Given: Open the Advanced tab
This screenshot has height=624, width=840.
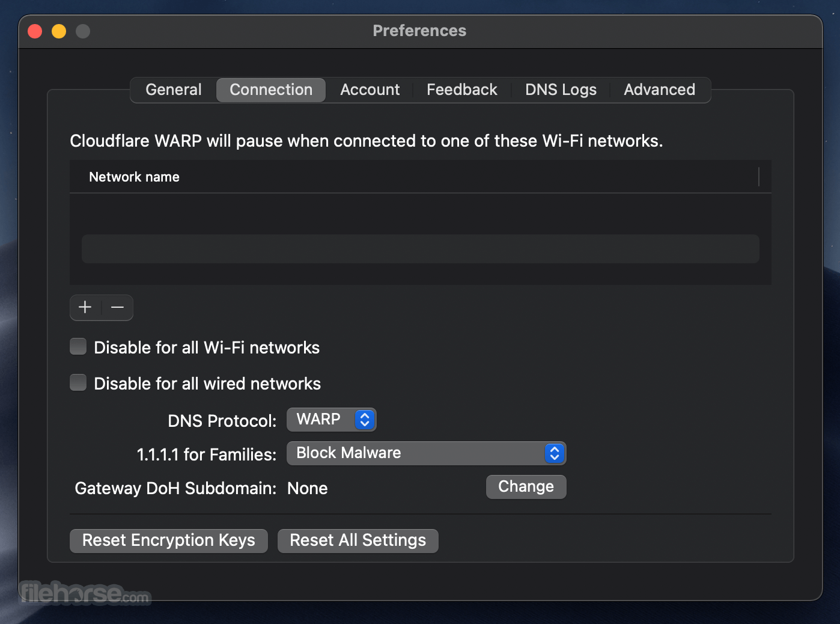Looking at the screenshot, I should (x=660, y=90).
